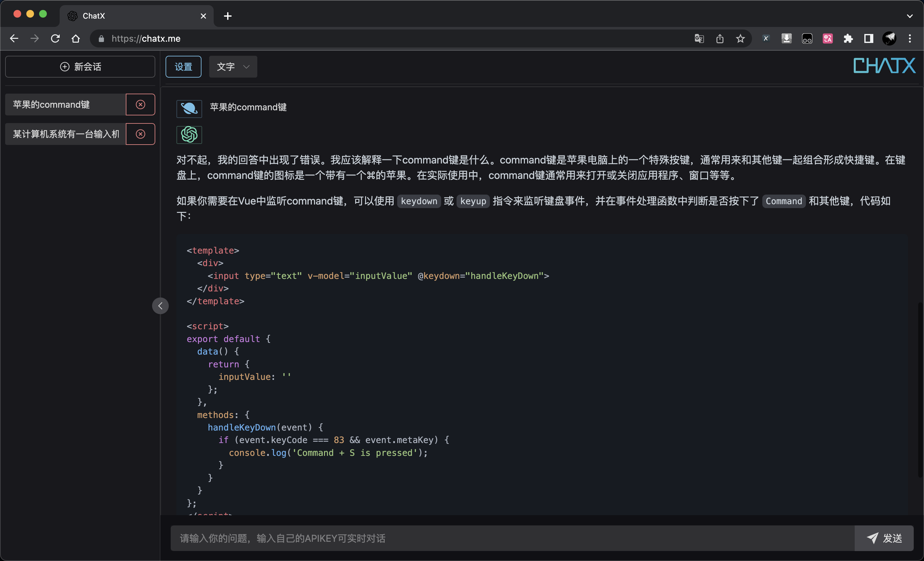Click the console.log code line
This screenshot has height=561, width=924.
point(328,453)
